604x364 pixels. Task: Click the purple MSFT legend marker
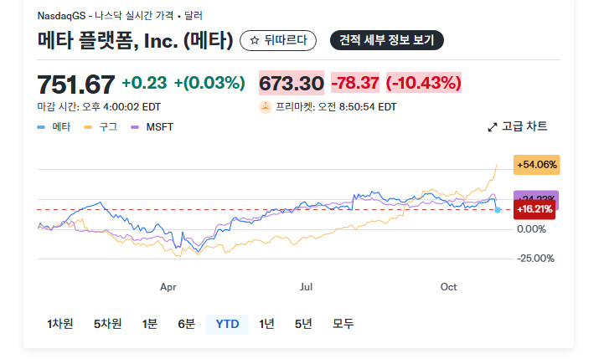[x=135, y=127]
